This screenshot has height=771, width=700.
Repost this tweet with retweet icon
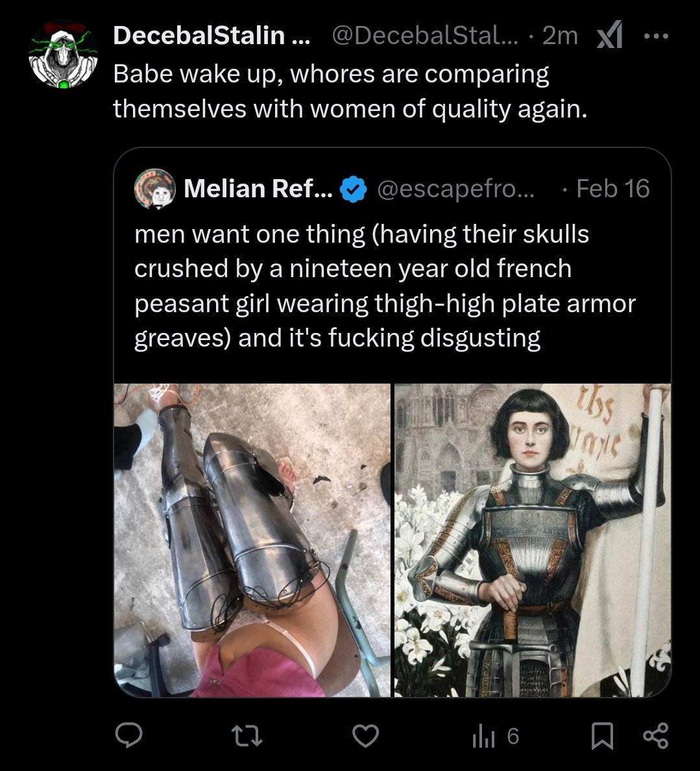pos(246,735)
